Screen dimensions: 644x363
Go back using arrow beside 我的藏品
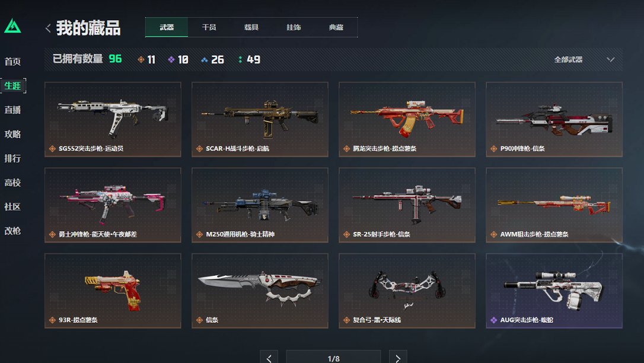tap(48, 28)
